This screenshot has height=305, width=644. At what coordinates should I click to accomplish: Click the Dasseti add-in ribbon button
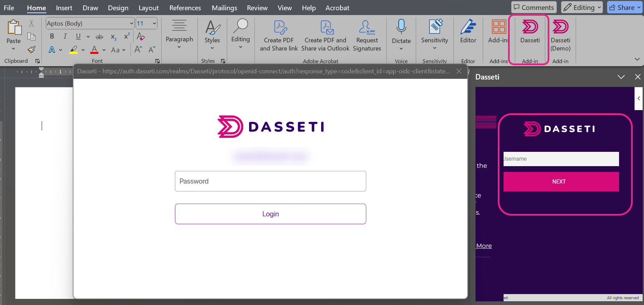click(x=530, y=31)
